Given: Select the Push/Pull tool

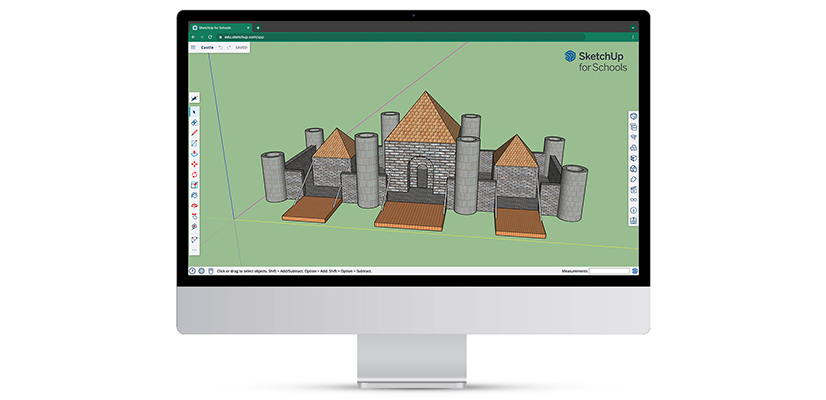Looking at the screenshot, I should (x=194, y=153).
